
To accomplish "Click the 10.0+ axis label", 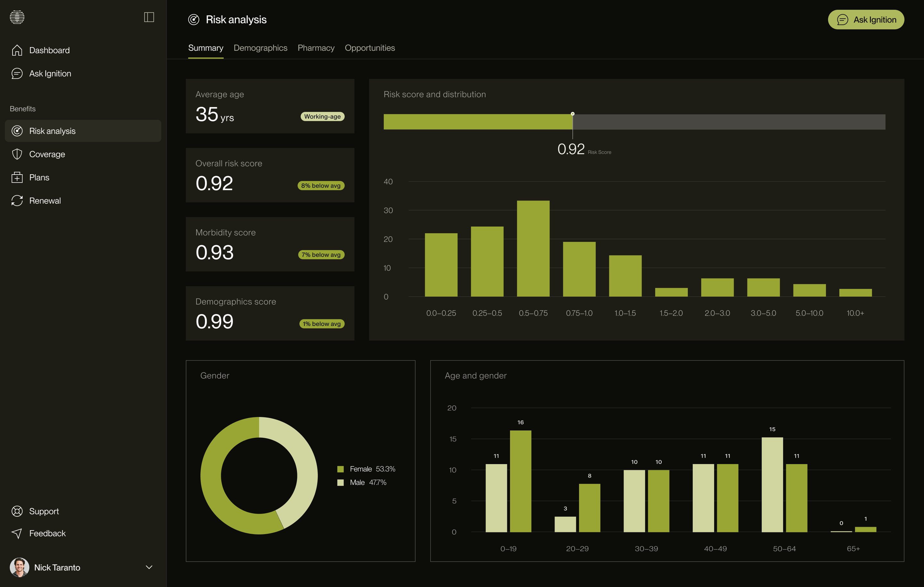I will pyautogui.click(x=855, y=313).
